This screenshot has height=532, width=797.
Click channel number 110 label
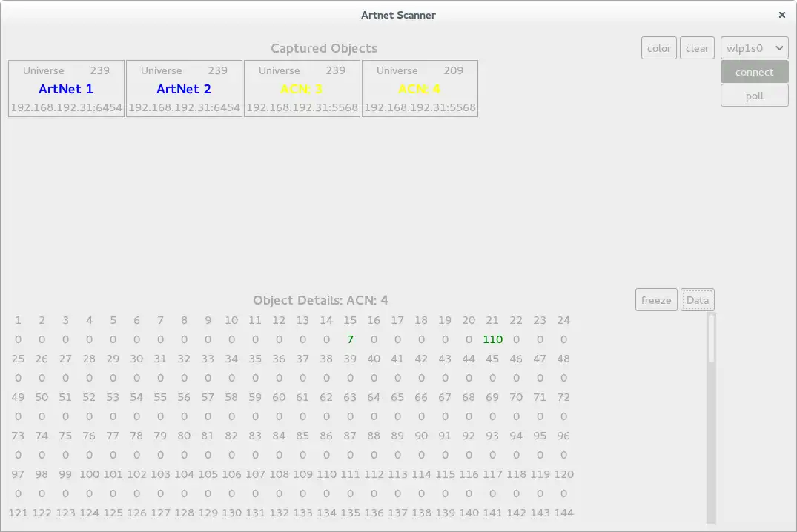click(x=327, y=474)
